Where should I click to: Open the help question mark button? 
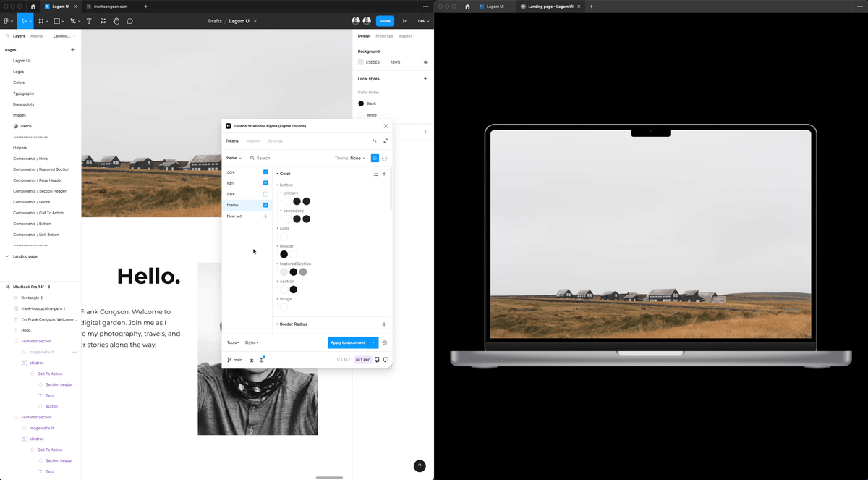click(420, 466)
